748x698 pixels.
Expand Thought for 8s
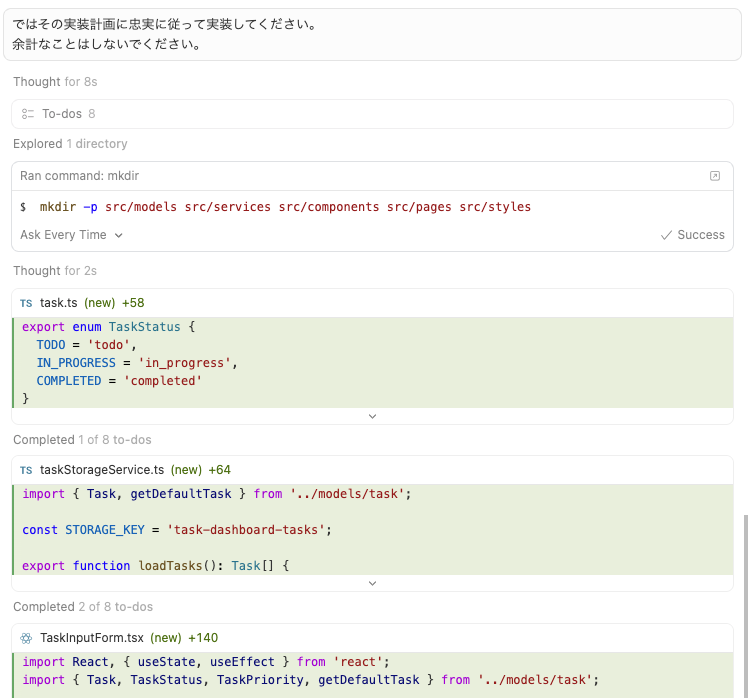click(x=55, y=82)
